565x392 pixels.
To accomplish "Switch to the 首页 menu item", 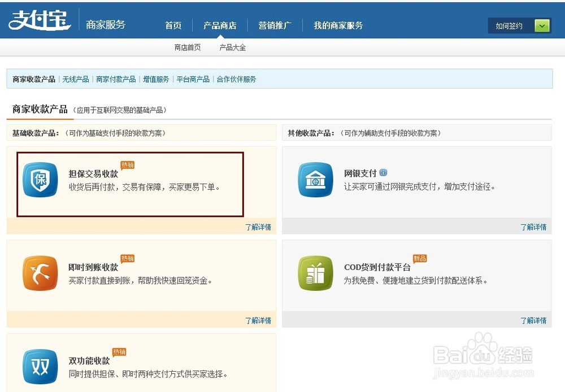I will pyautogui.click(x=173, y=25).
